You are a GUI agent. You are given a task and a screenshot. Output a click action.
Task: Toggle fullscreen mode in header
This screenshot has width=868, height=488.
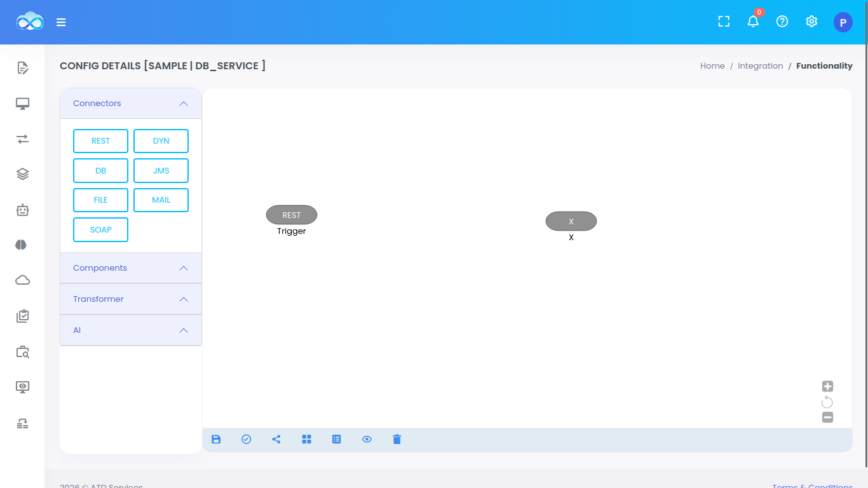724,22
